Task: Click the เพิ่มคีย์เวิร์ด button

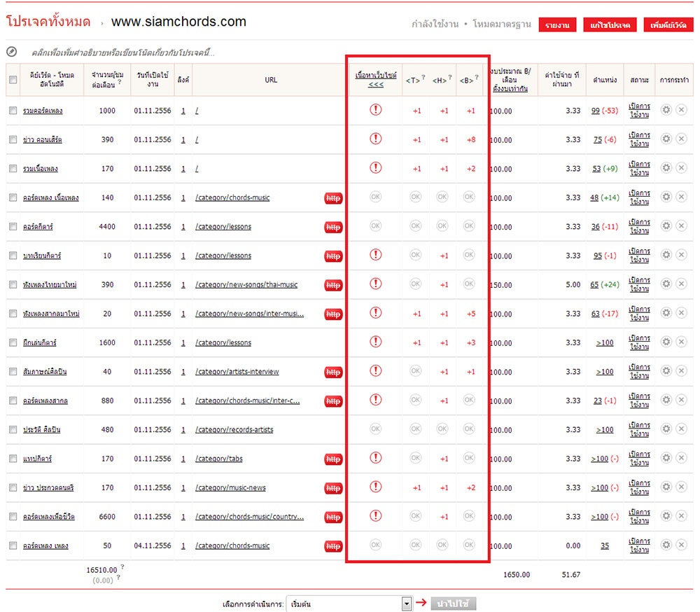Action: (668, 25)
